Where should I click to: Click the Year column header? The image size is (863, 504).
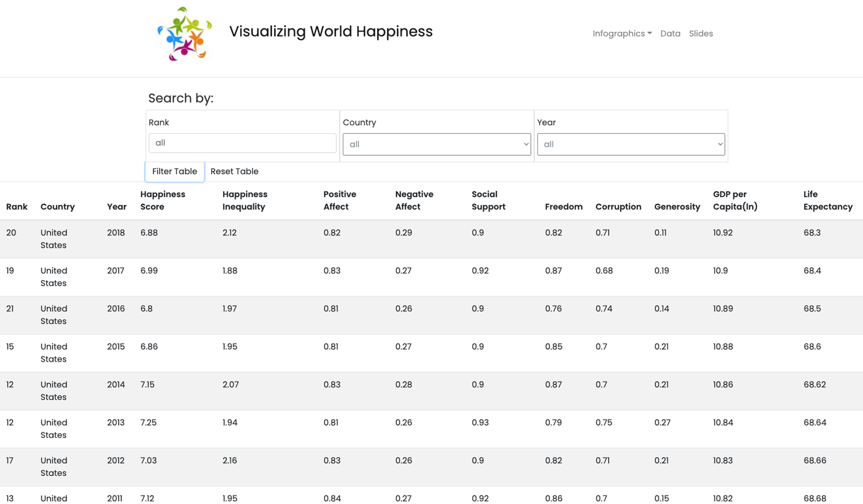(x=116, y=207)
